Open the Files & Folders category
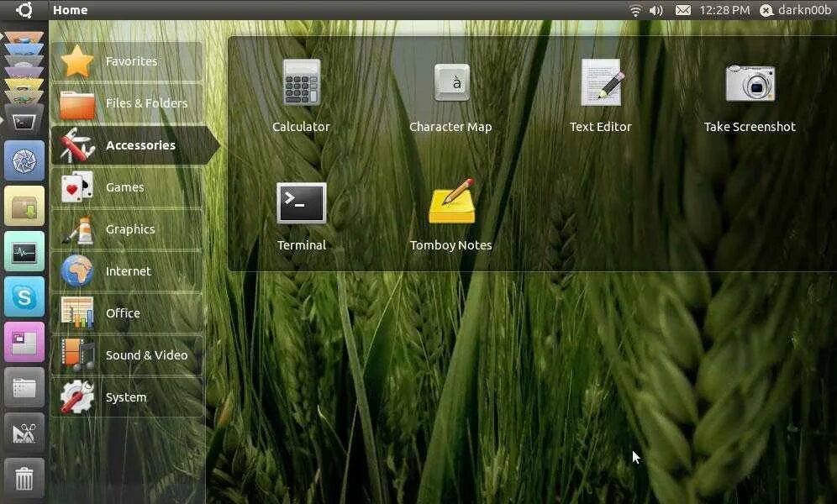The width and height of the screenshot is (837, 504). coord(127,103)
